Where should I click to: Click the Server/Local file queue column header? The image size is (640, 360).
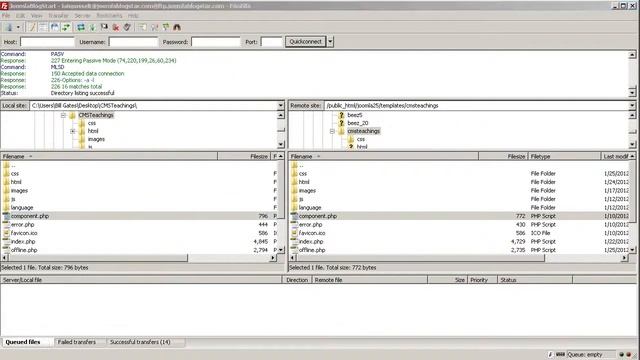pyautogui.click(x=141, y=280)
